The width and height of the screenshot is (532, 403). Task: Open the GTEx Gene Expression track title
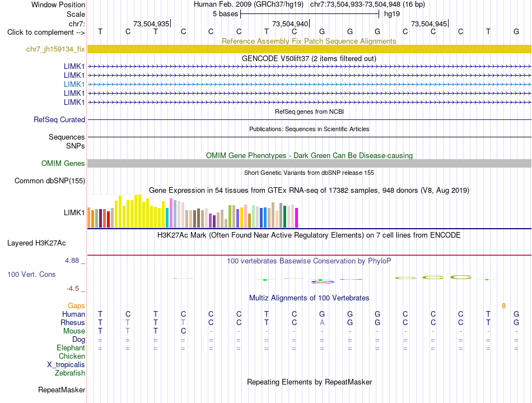point(309,190)
